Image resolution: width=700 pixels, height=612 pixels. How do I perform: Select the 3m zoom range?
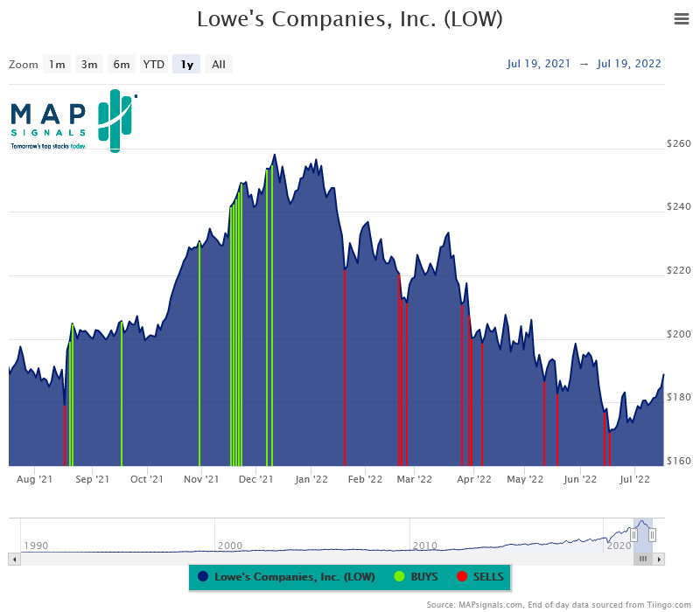[89, 64]
